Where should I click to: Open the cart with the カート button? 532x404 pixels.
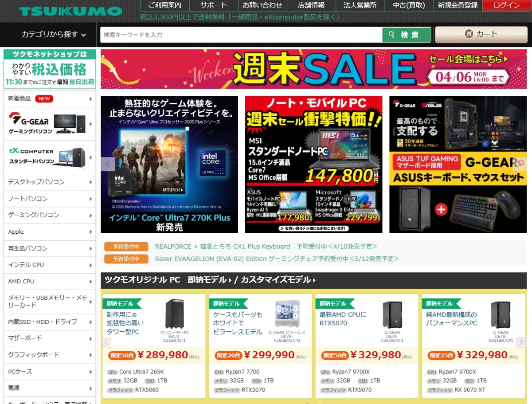tap(481, 34)
